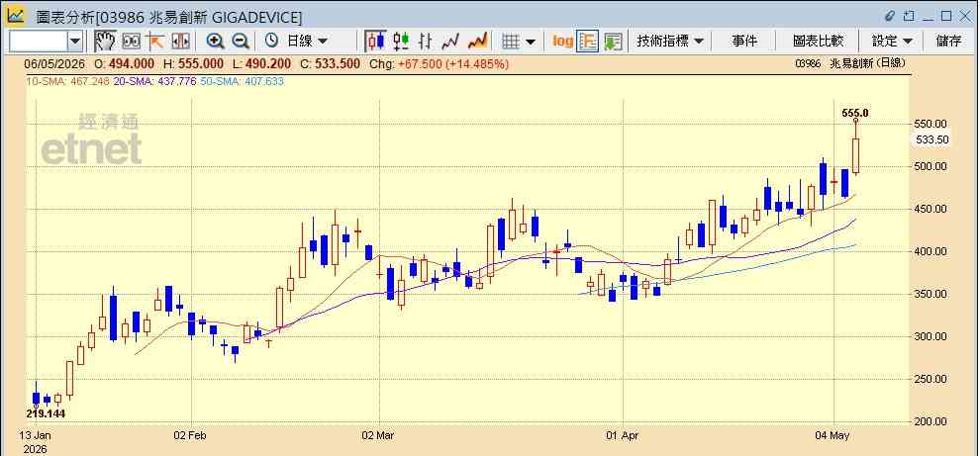
Task: Select the line chart type icon
Action: 450,42
